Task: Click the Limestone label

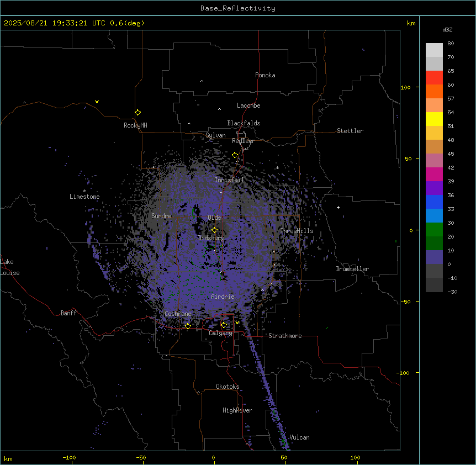Action: 84,197
